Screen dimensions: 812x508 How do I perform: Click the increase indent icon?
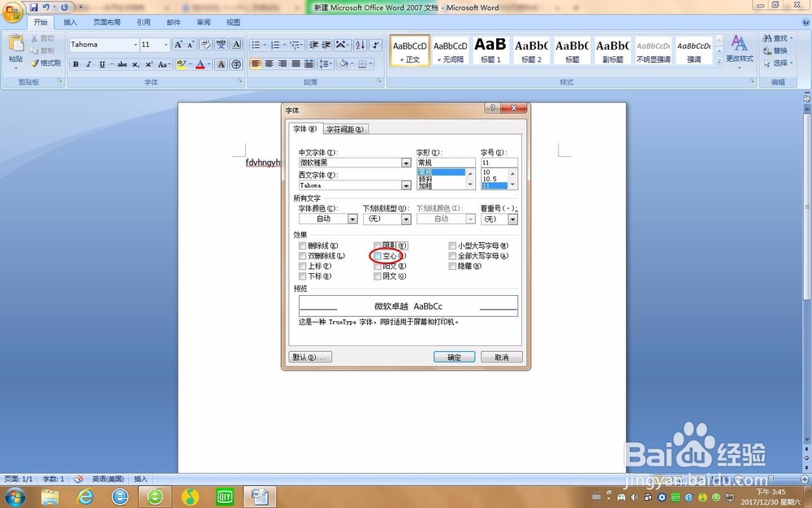(x=326, y=45)
